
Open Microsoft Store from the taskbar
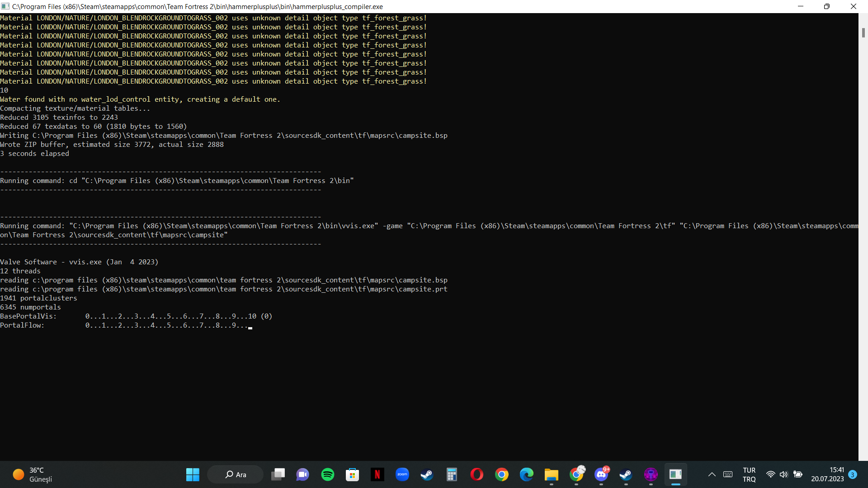(352, 474)
